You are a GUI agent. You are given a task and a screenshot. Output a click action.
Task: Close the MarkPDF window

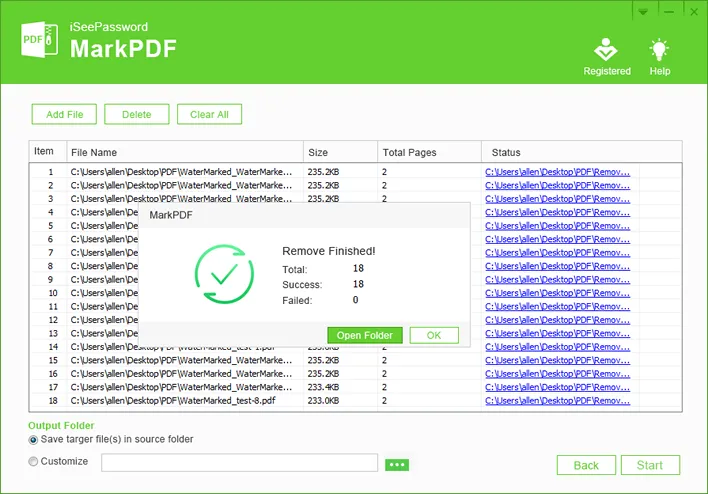pos(694,12)
